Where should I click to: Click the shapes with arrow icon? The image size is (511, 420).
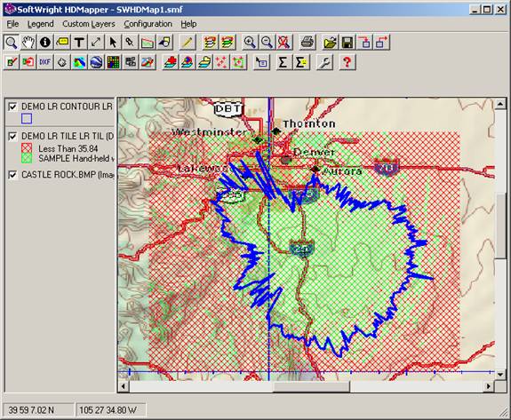(164, 43)
